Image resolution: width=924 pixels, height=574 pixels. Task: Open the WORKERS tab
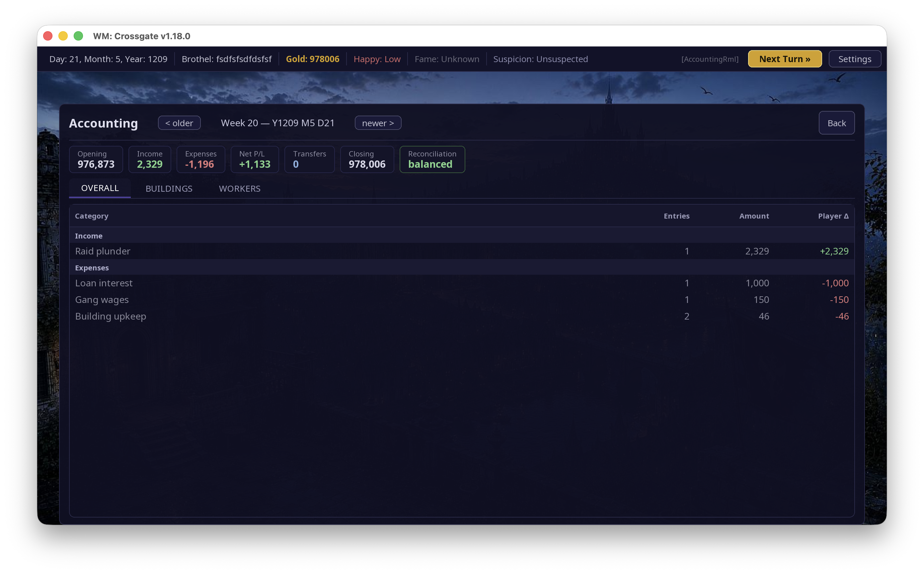pyautogui.click(x=240, y=188)
